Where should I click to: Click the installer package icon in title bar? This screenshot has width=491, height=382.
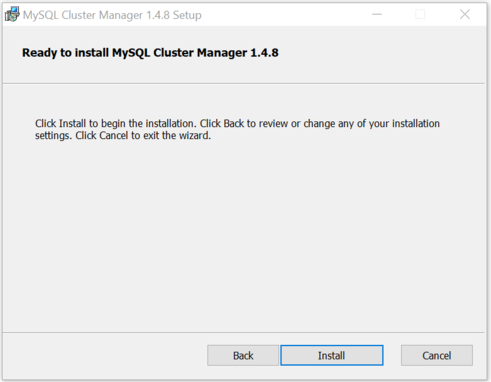click(x=12, y=15)
